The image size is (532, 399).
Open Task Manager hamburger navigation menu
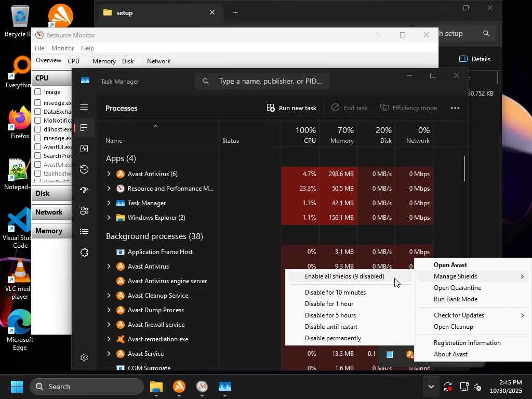[x=84, y=107]
